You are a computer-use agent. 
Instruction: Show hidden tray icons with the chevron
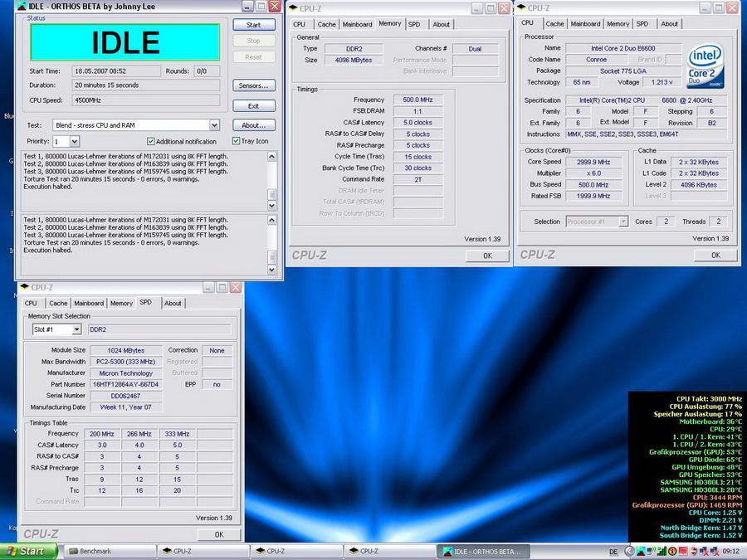(629, 552)
